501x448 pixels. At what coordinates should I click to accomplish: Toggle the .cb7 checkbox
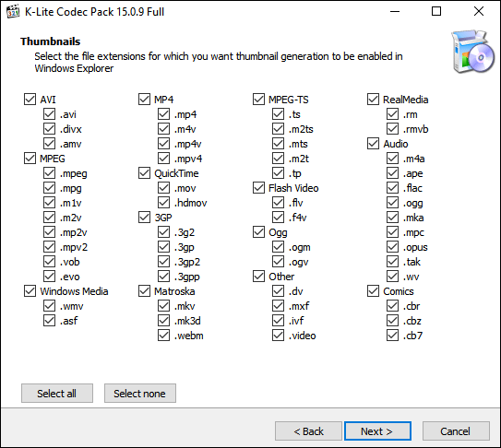coord(392,336)
